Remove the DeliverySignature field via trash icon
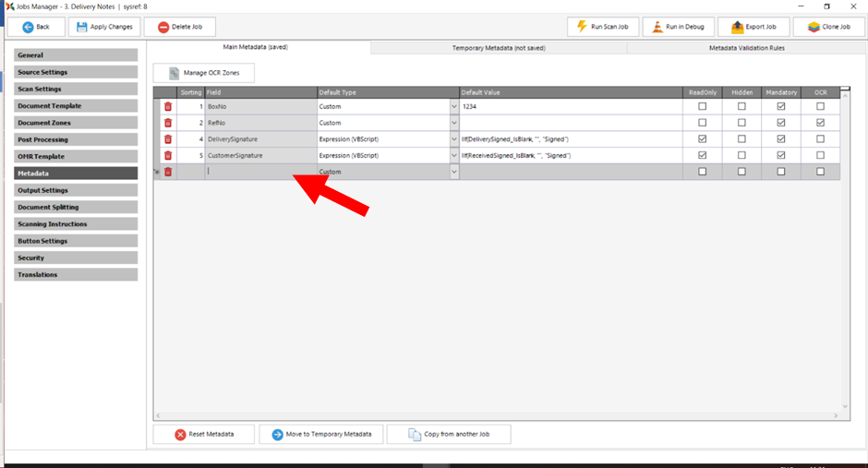868x468 pixels. pos(167,139)
